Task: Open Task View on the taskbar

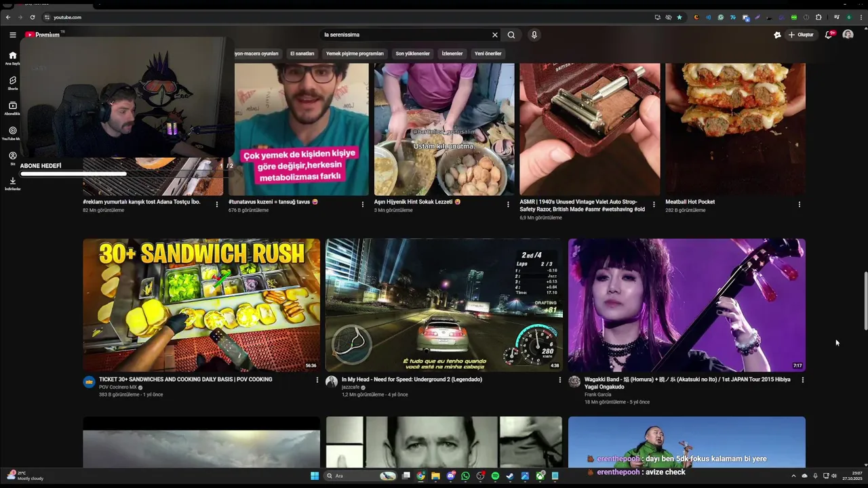Action: [406, 476]
